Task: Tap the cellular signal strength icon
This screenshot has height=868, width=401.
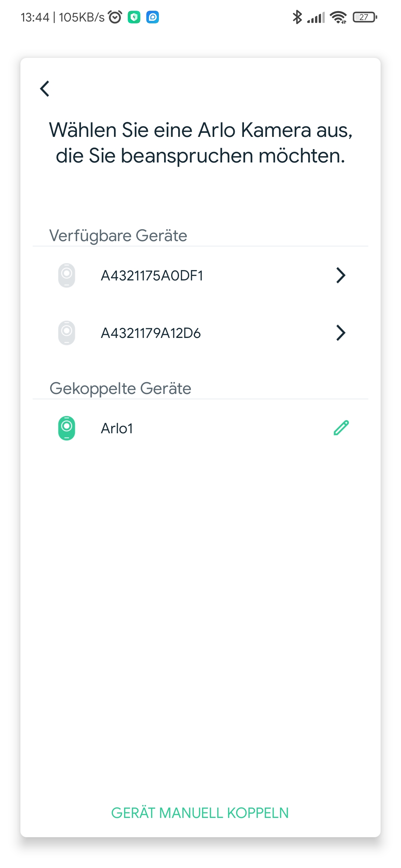Action: (x=316, y=17)
